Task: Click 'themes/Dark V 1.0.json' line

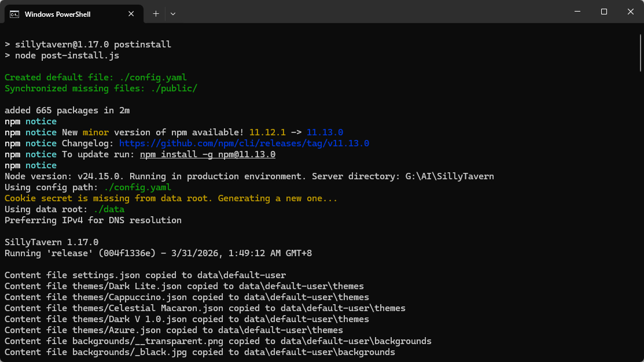Action: [x=187, y=320]
